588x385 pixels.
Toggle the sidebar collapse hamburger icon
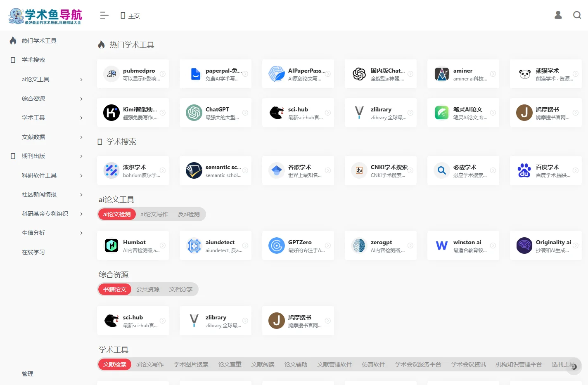[104, 15]
